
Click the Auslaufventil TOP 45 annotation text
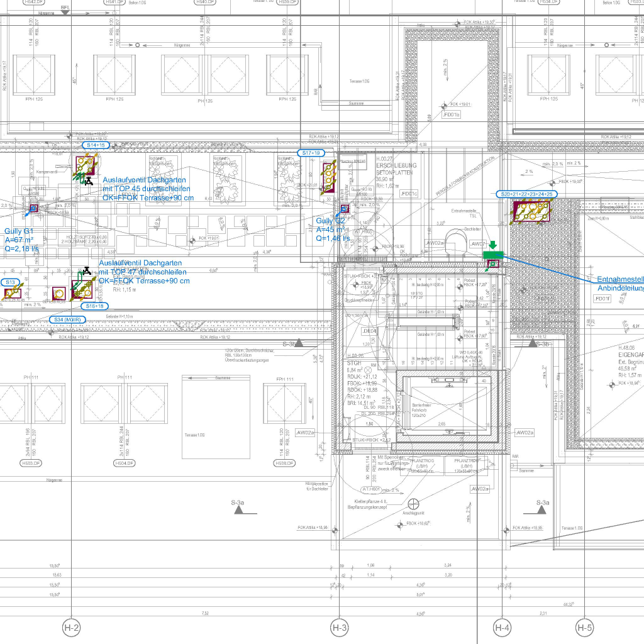click(148, 189)
